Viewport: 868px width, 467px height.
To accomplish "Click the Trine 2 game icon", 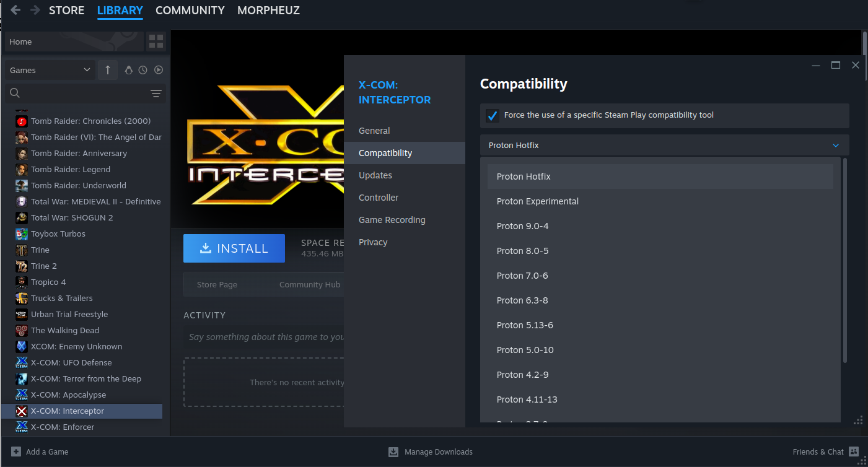I will pos(22,266).
